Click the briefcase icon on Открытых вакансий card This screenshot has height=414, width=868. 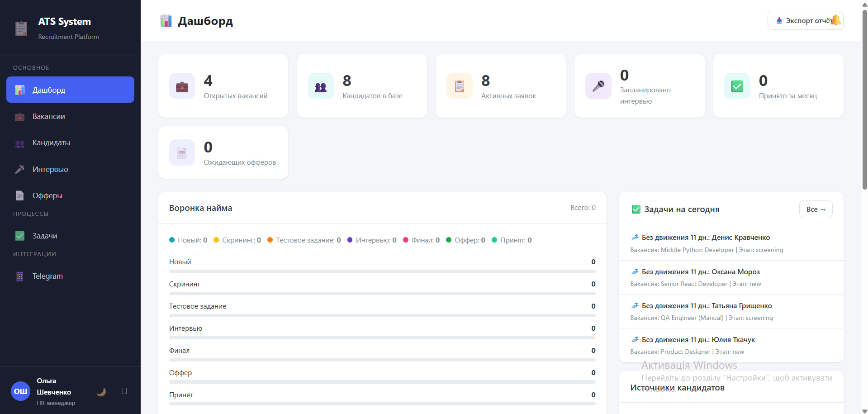(x=182, y=86)
